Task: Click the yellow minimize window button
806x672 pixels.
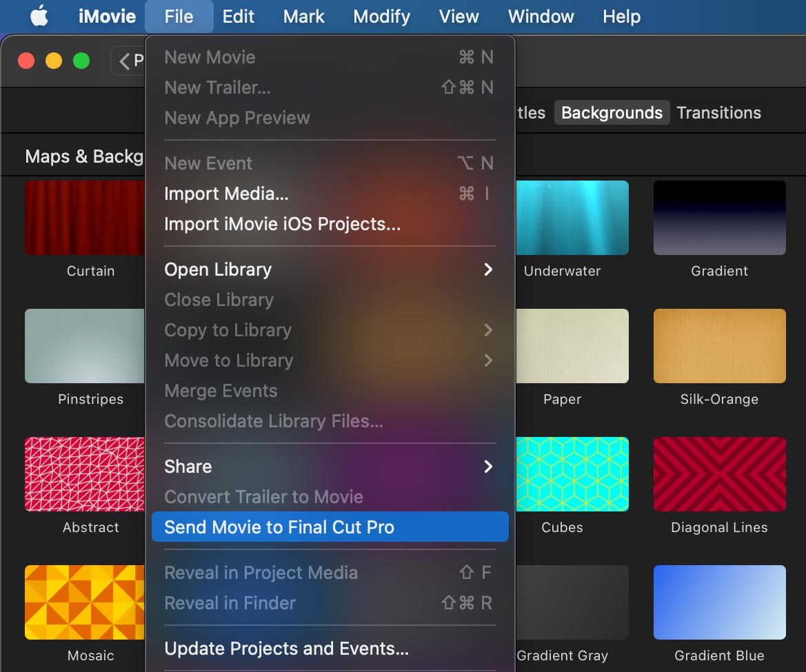Action: click(54, 61)
